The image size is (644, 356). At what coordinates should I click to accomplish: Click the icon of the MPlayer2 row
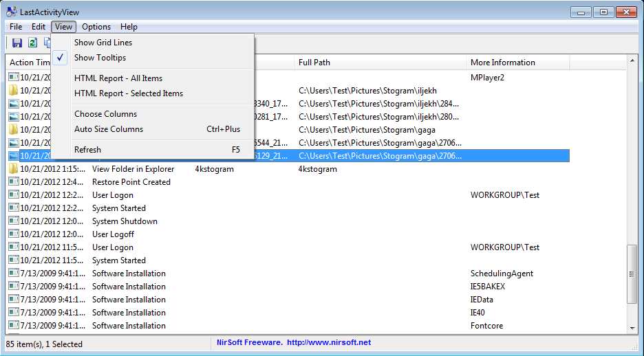tap(14, 77)
